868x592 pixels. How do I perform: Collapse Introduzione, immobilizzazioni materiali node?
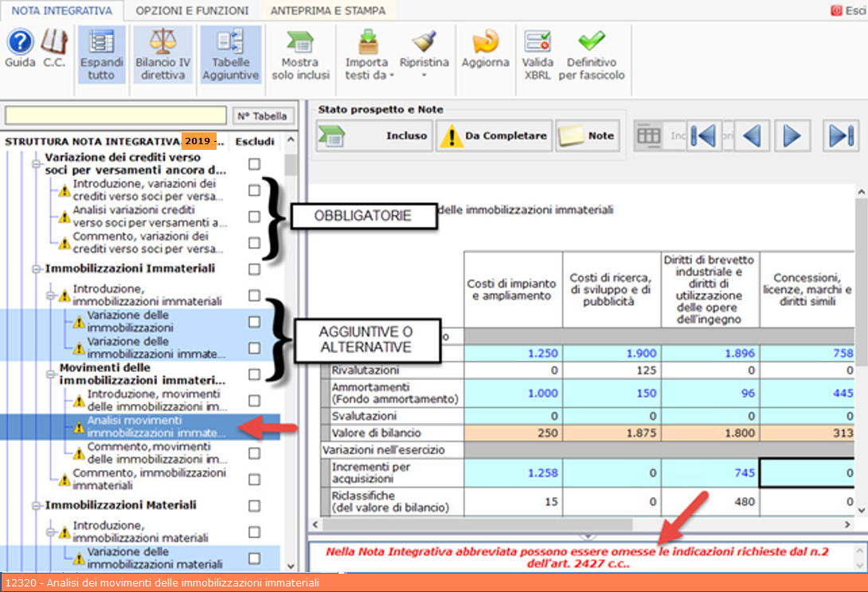coord(50,532)
